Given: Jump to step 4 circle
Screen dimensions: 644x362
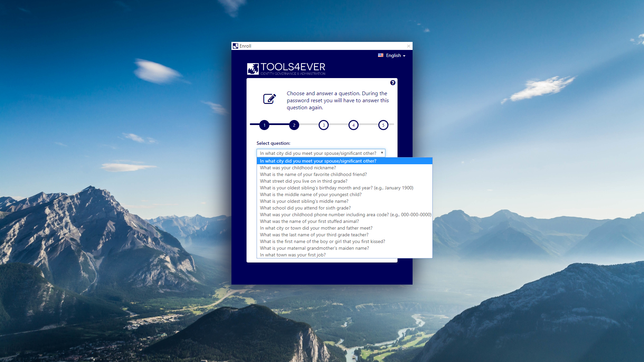Looking at the screenshot, I should (354, 125).
